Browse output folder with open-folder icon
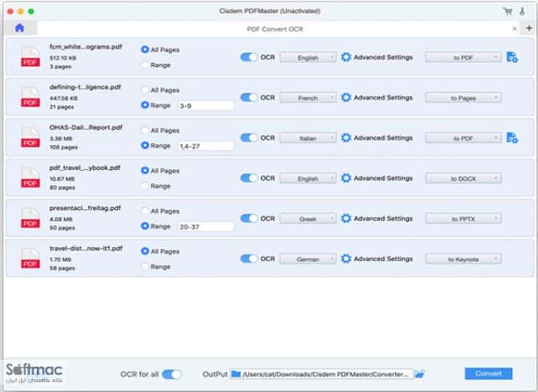Screen dimensions: 538x392 pyautogui.click(x=419, y=374)
